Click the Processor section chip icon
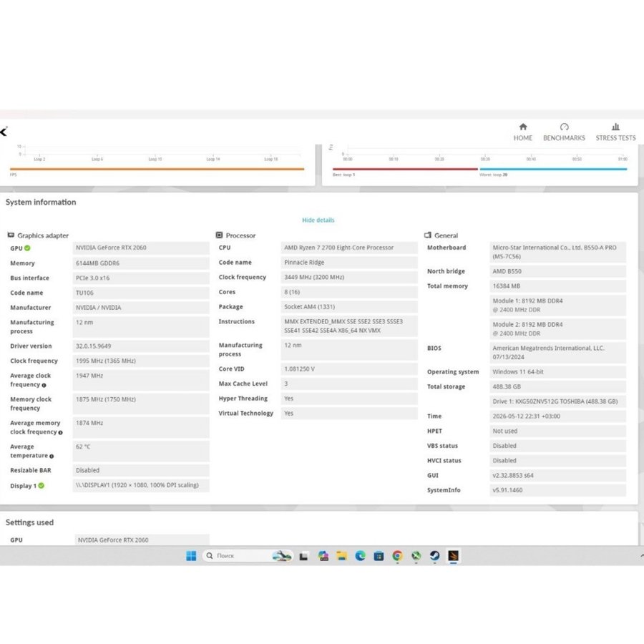 click(x=220, y=235)
